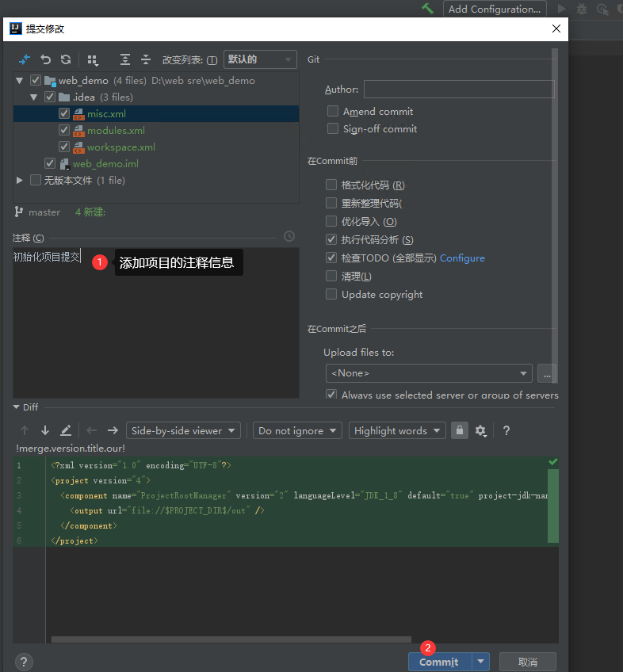Uncheck the modules.xml checkbox
The image size is (623, 672).
64,130
